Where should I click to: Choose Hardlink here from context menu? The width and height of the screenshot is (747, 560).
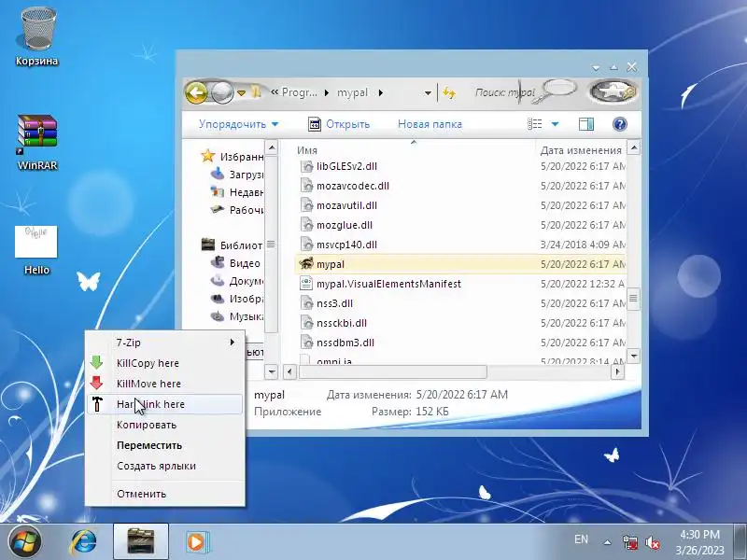[165, 404]
